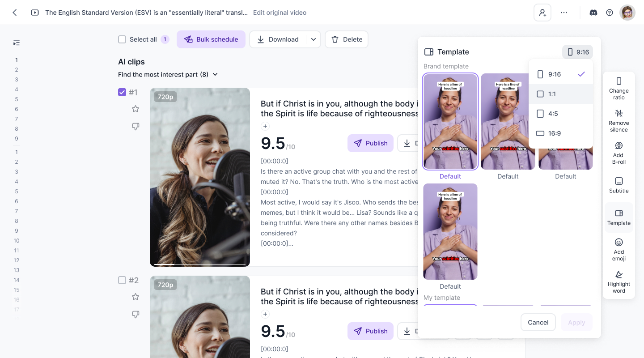
Task: Select the Add emoji tool
Action: (x=619, y=249)
